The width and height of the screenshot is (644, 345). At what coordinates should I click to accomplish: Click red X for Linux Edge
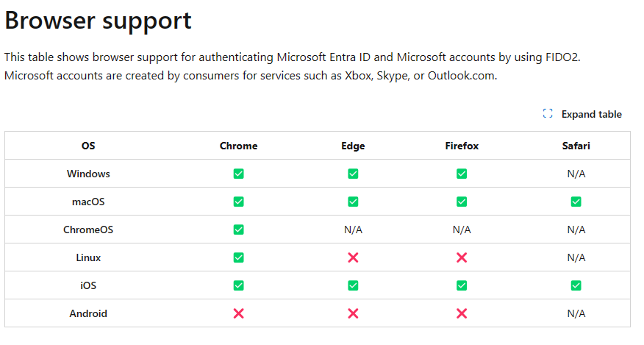[353, 257]
